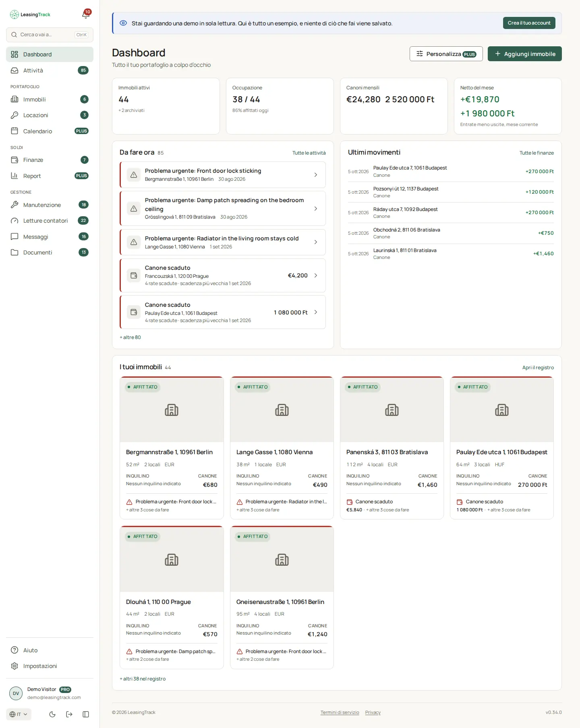Go to Attività in sidebar

50,70
